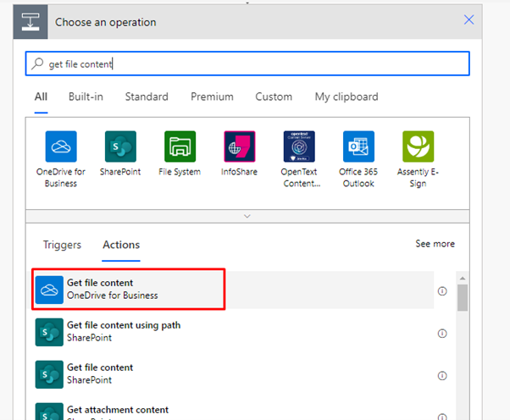The image size is (510, 420).
Task: Click OneDrive icon in Get file content row
Action: pyautogui.click(x=49, y=290)
